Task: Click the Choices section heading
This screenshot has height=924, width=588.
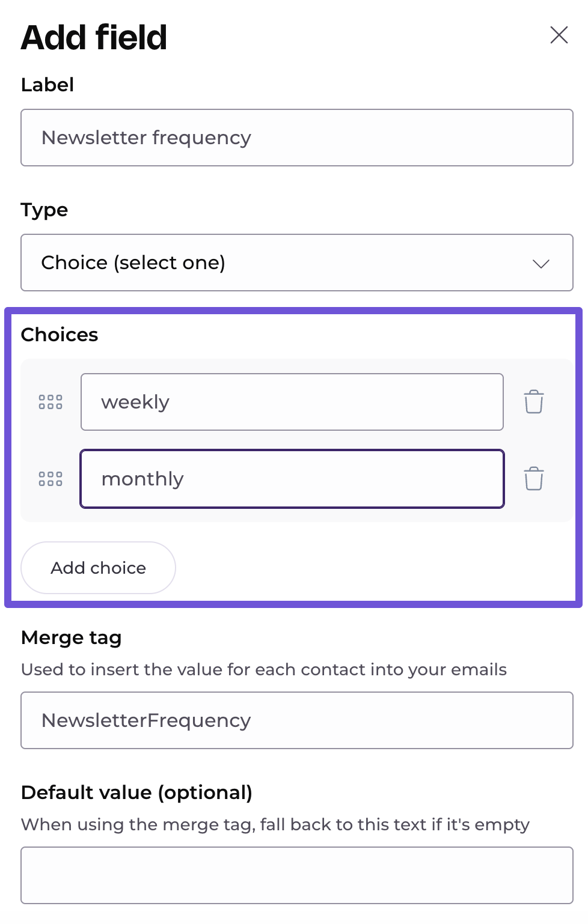Action: 60,335
